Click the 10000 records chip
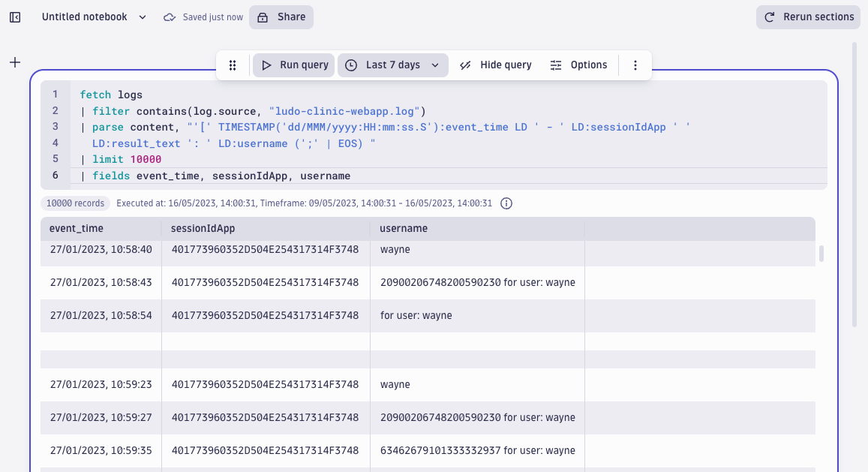Image resolution: width=868 pixels, height=472 pixels. click(75, 203)
